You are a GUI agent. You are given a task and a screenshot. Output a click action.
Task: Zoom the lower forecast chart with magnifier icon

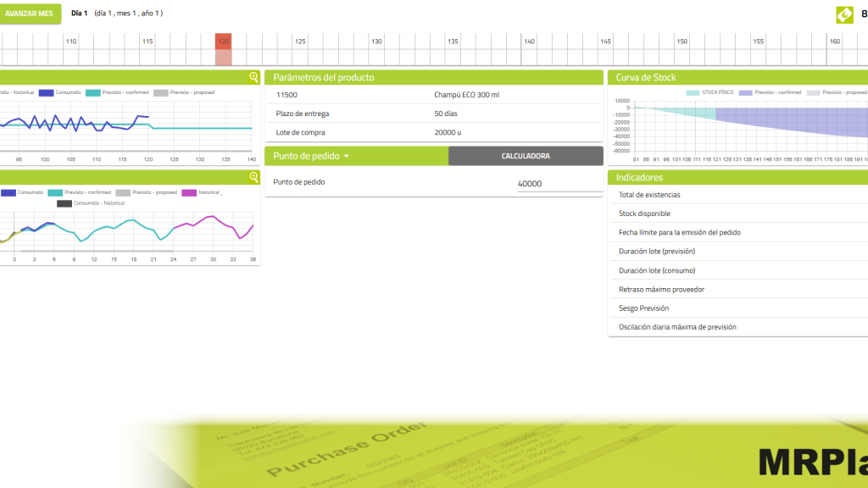point(253,177)
